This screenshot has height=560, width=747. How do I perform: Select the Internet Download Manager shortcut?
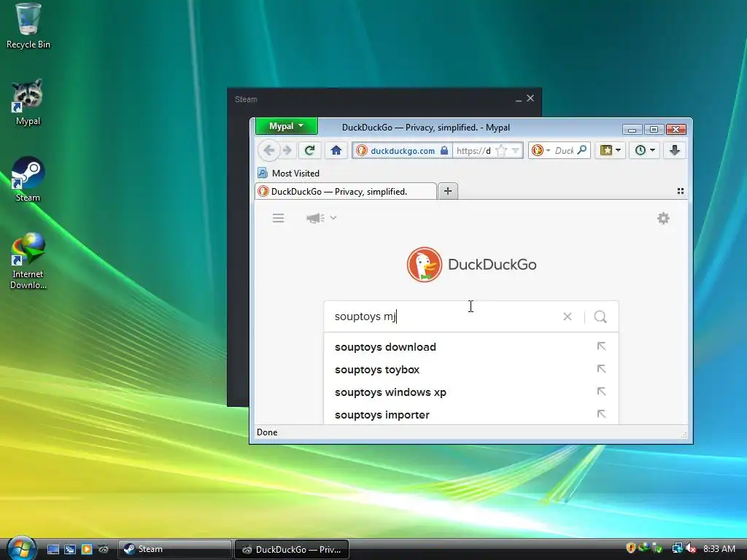[x=28, y=261]
